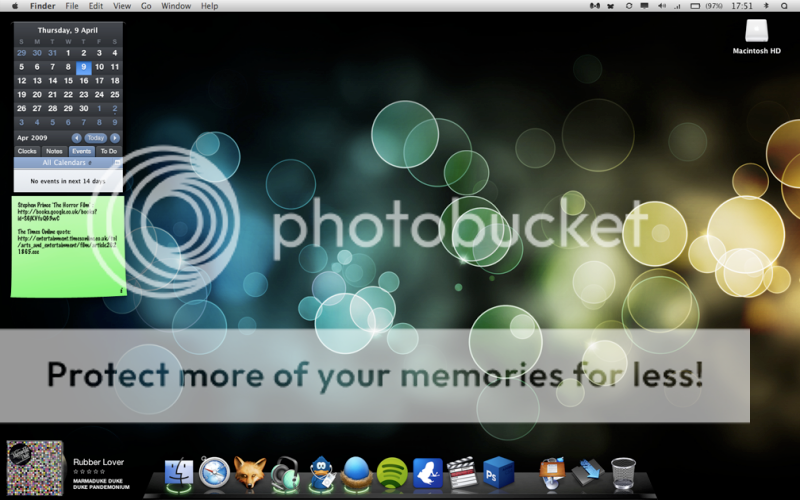Click the album artwork thumbnail
800x500 pixels.
tap(35, 467)
